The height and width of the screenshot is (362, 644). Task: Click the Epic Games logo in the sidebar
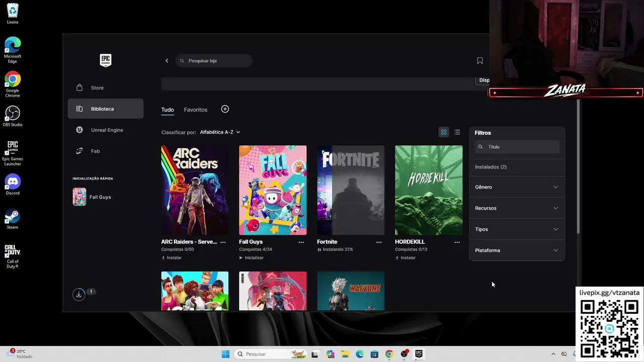[105, 60]
